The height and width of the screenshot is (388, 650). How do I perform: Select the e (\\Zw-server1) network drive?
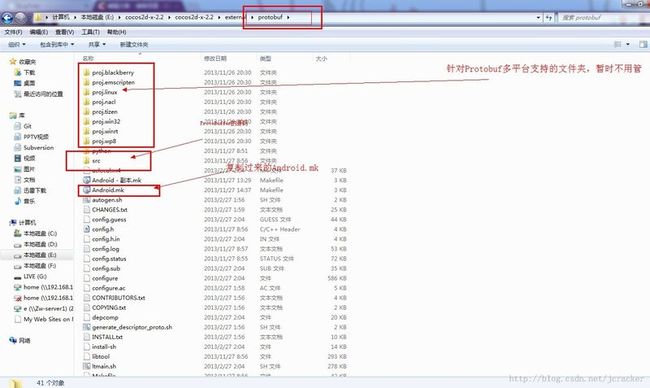pyautogui.click(x=48, y=308)
